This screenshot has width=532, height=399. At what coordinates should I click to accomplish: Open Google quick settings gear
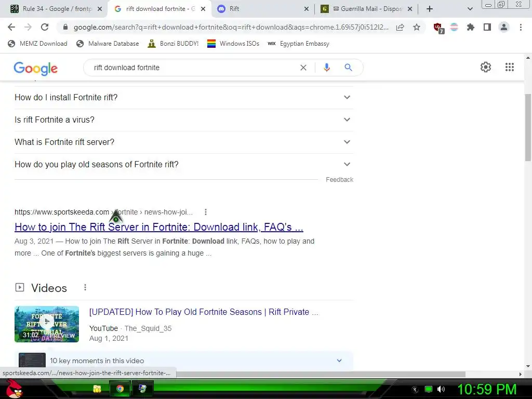click(x=486, y=67)
